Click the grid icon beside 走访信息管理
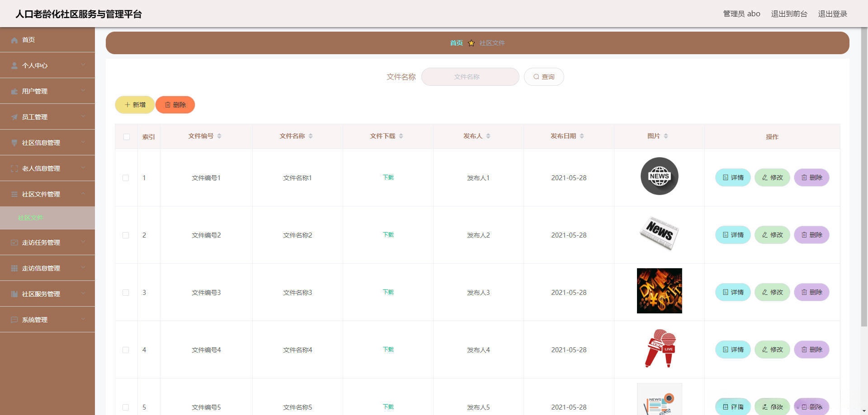 click(x=14, y=269)
